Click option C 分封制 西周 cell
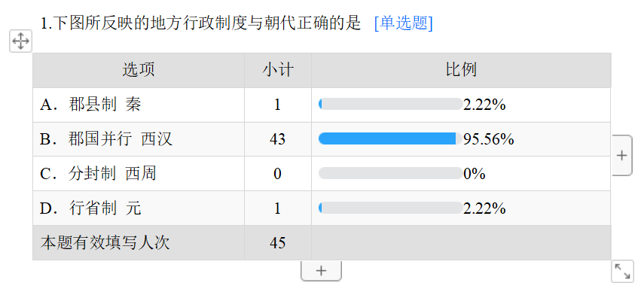Viewport: 644px width, 289px height. coord(139,174)
